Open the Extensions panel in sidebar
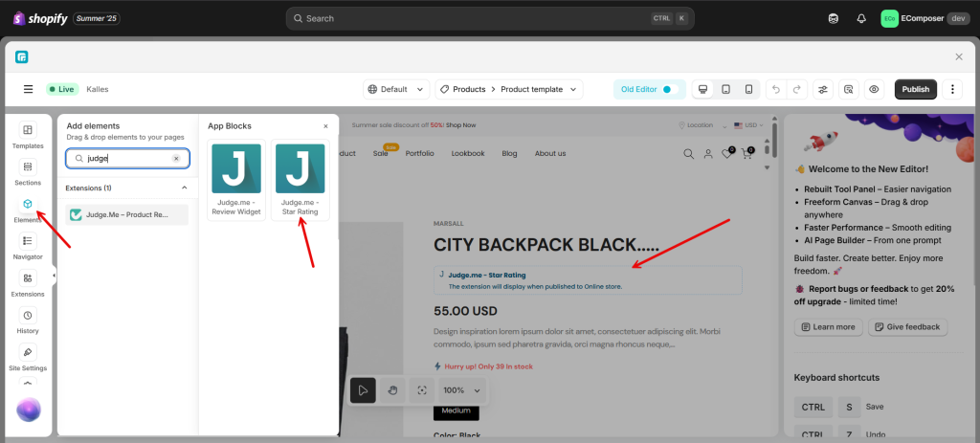The image size is (980, 443). tap(28, 283)
